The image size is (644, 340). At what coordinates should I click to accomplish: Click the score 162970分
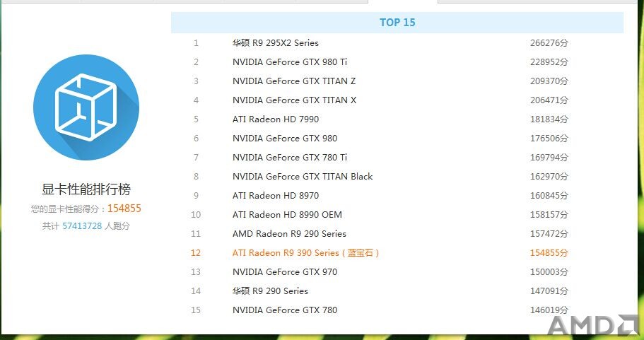coord(549,177)
